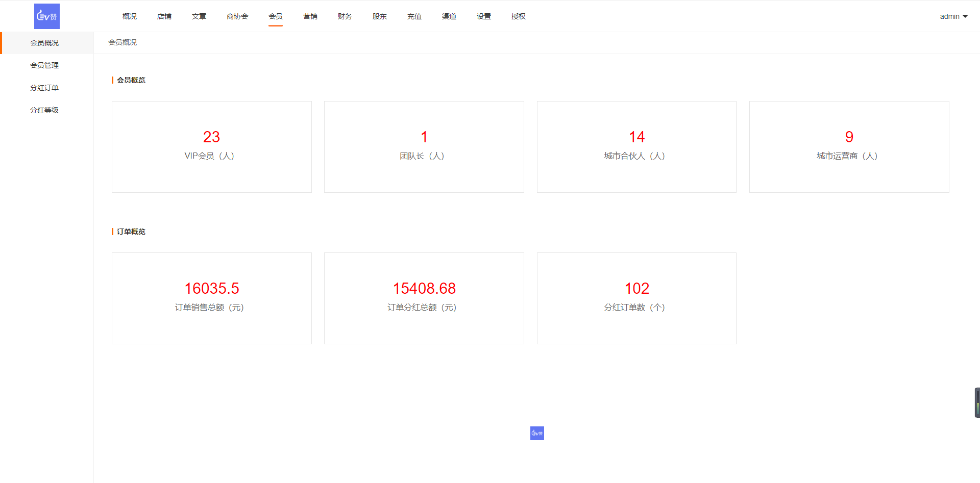Click the dividend total 15408.68
The width and height of the screenshot is (980, 483).
pos(424,288)
